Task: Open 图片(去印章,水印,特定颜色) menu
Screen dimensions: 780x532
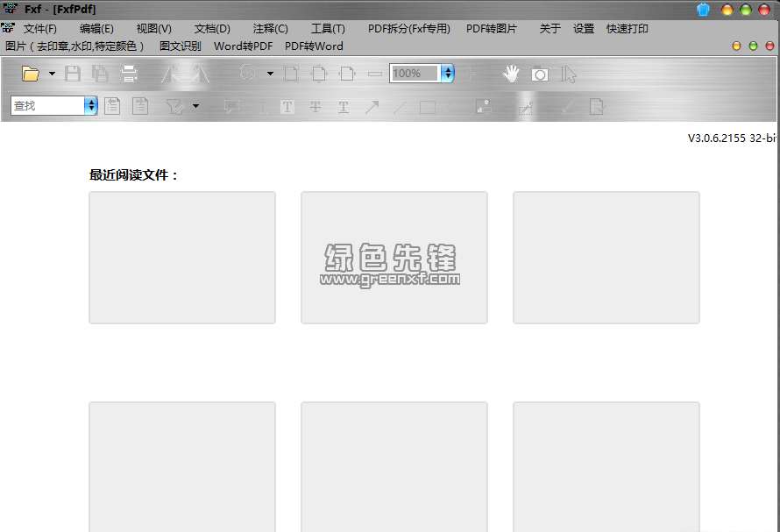Action: point(74,46)
